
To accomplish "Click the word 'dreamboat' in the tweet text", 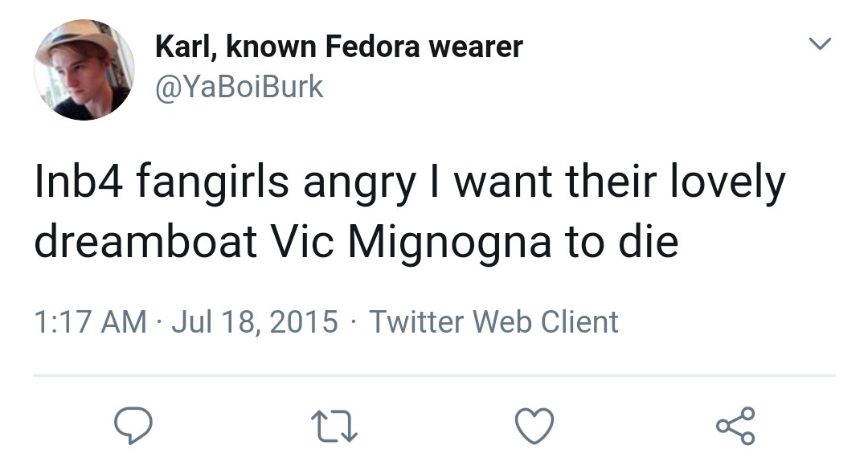I will pyautogui.click(x=146, y=243).
